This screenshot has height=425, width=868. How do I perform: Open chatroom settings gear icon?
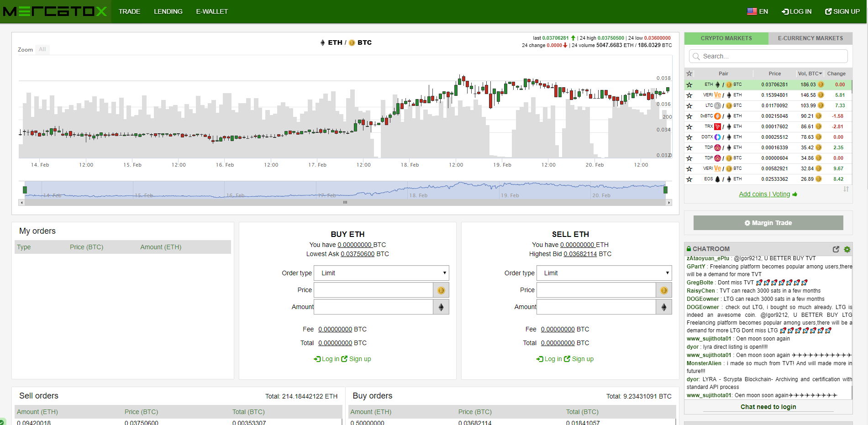(x=847, y=249)
